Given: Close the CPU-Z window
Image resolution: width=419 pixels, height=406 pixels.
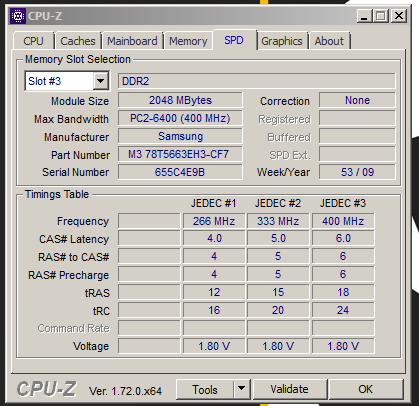Looking at the screenshot, I should [x=398, y=16].
